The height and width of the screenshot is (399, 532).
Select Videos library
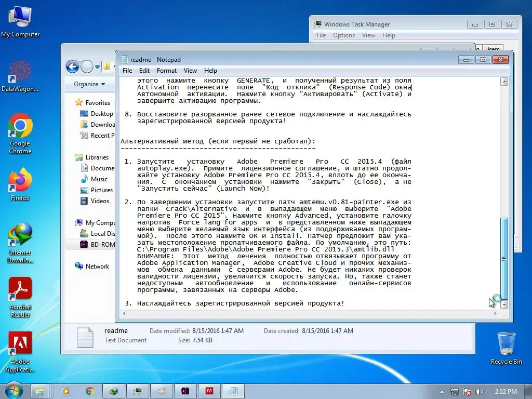click(95, 201)
